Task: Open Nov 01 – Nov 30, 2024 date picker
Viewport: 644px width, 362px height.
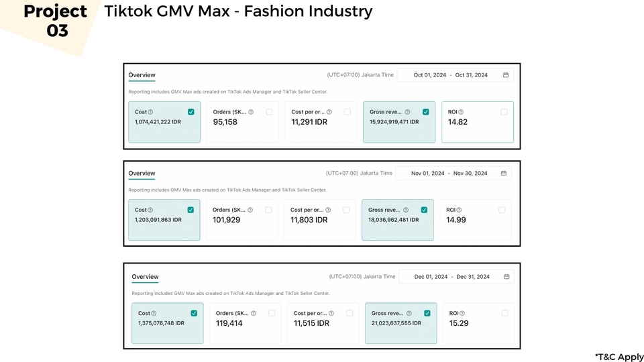Action: 453,173
